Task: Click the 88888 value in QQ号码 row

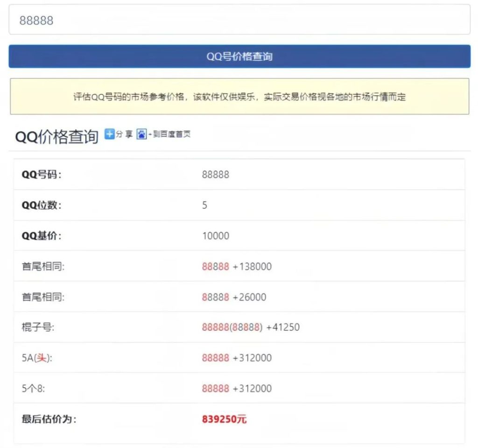Action: 215,175
